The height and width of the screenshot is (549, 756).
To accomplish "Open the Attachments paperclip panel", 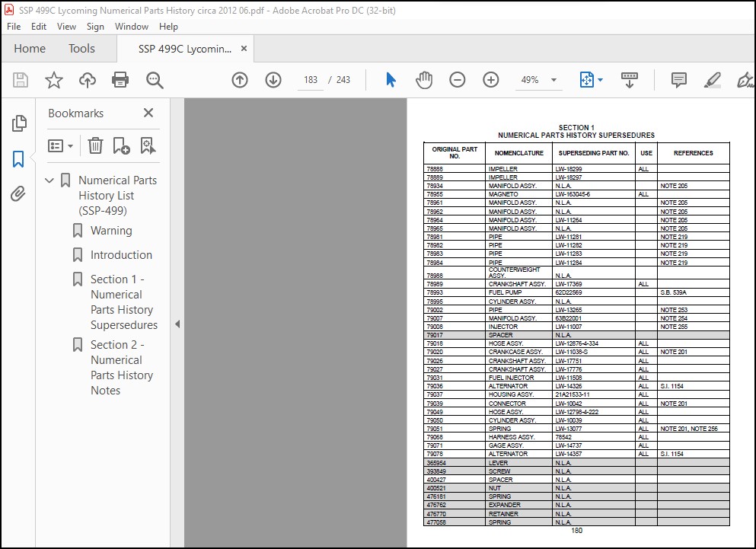I will pyautogui.click(x=18, y=194).
